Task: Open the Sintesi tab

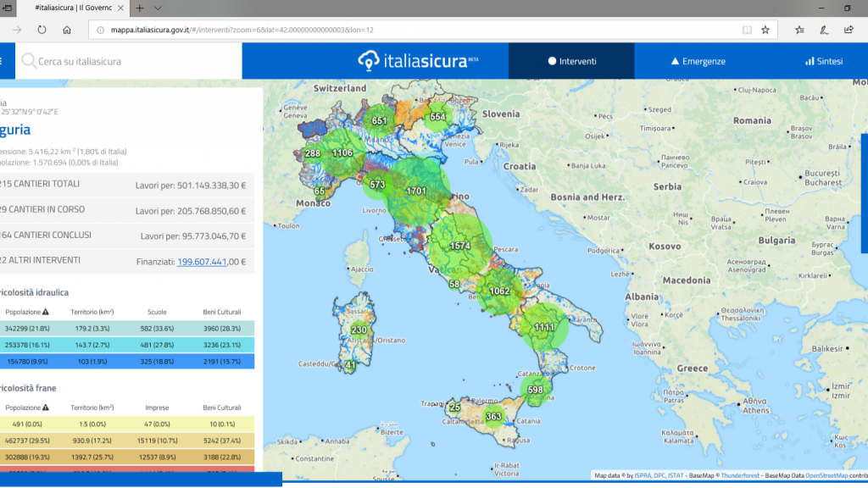Action: [824, 61]
